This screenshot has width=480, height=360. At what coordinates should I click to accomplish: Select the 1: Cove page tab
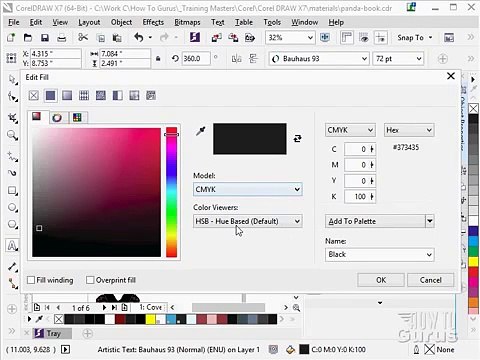tap(150, 307)
